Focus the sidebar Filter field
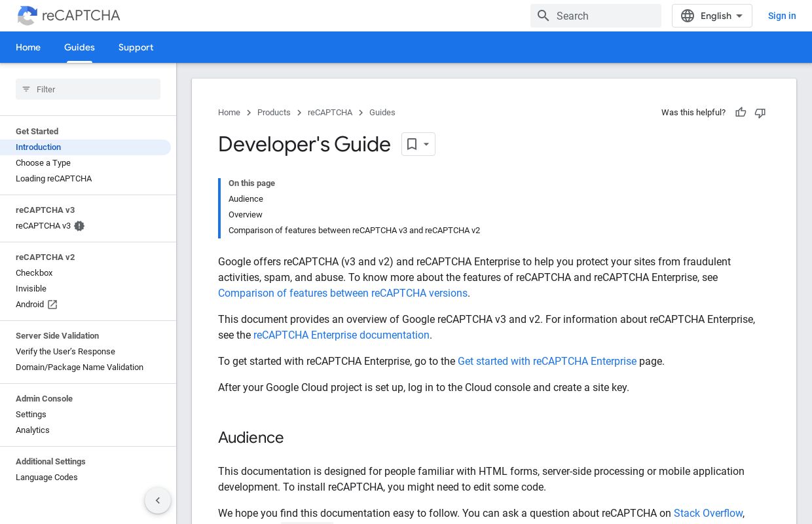 pos(88,89)
